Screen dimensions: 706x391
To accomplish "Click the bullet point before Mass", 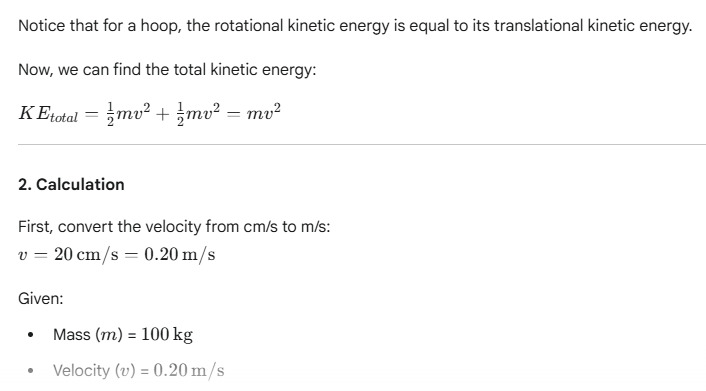I will (x=30, y=335).
